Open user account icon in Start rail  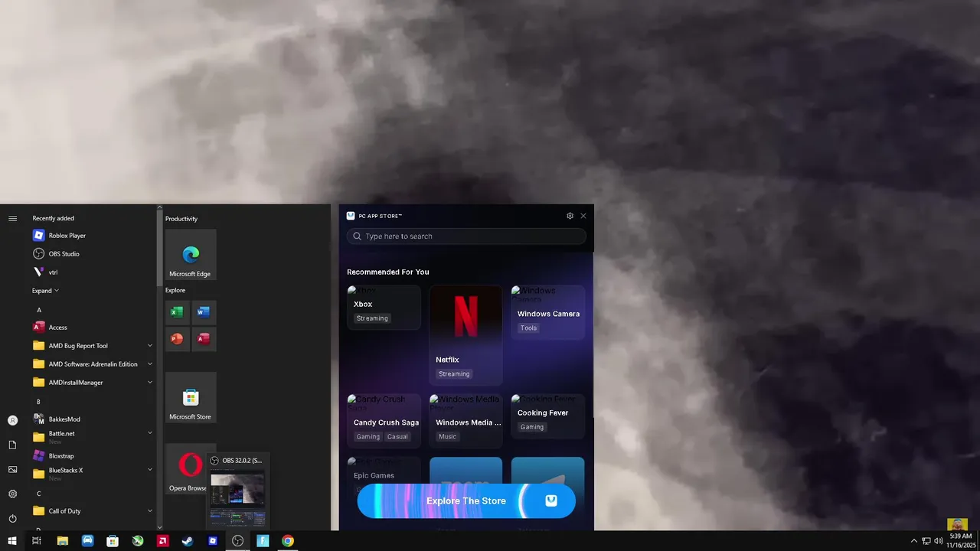click(12, 420)
